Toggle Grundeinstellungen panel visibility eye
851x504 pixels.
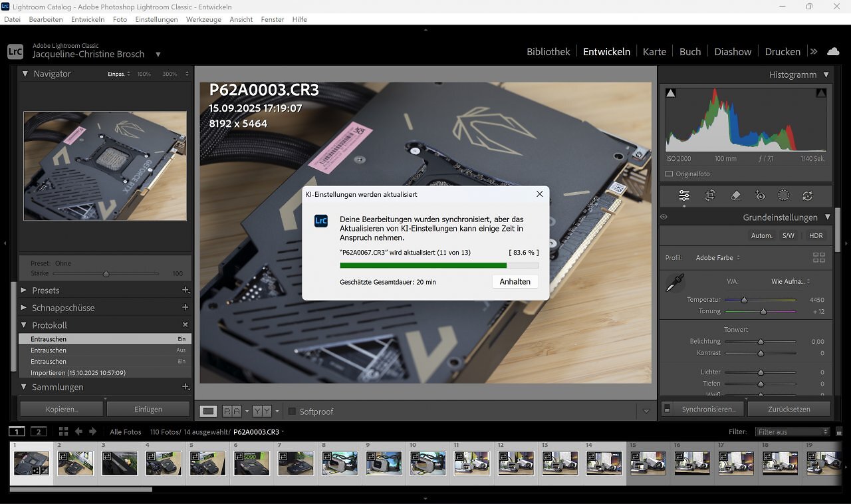pyautogui.click(x=664, y=217)
